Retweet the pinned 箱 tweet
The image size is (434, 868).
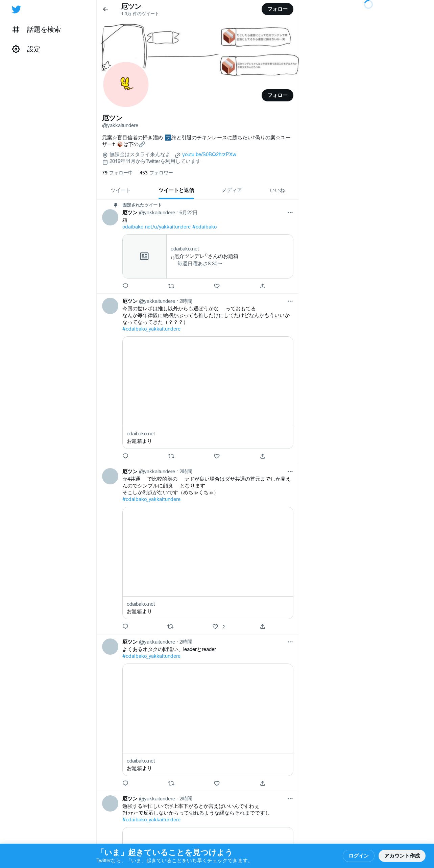point(171,286)
